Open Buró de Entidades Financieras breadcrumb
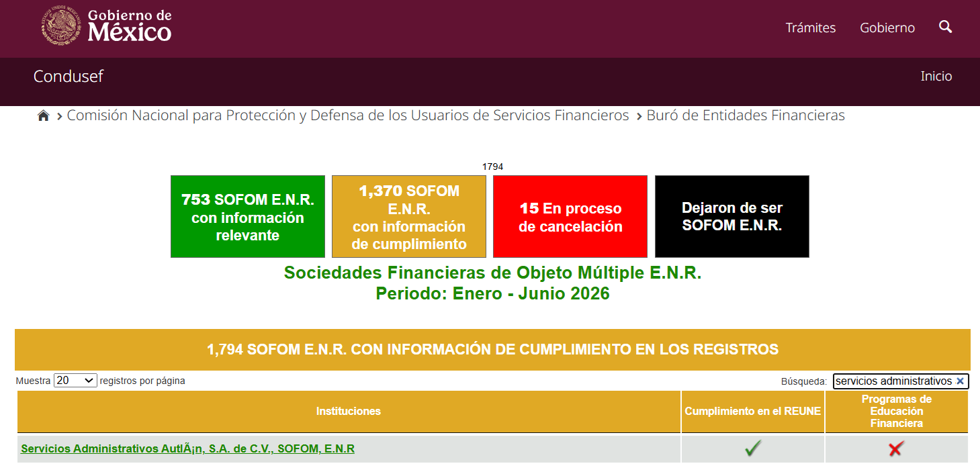Viewport: 980px width, 476px height. 746,115
